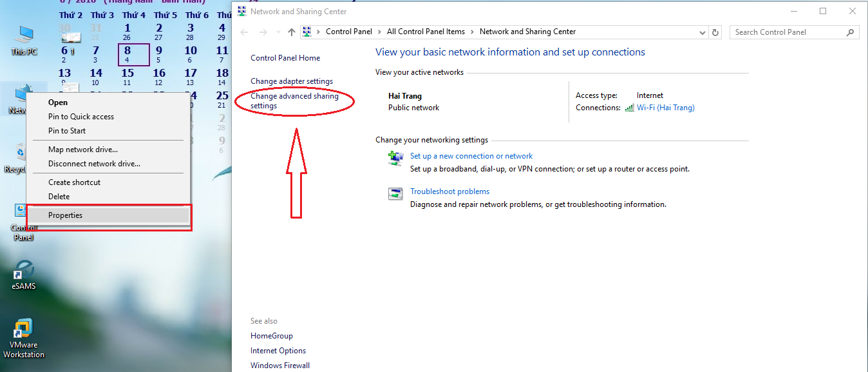Click the Wi-Fi signal bars icon

[630, 108]
